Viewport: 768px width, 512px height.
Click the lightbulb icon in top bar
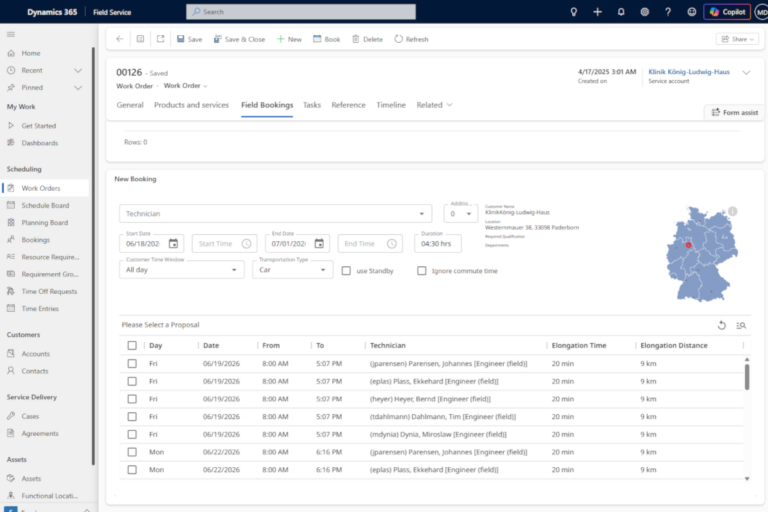(574, 12)
